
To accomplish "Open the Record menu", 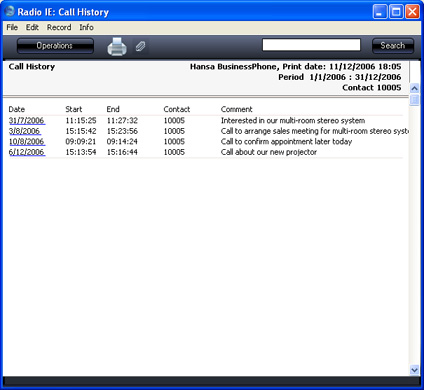I will [59, 27].
